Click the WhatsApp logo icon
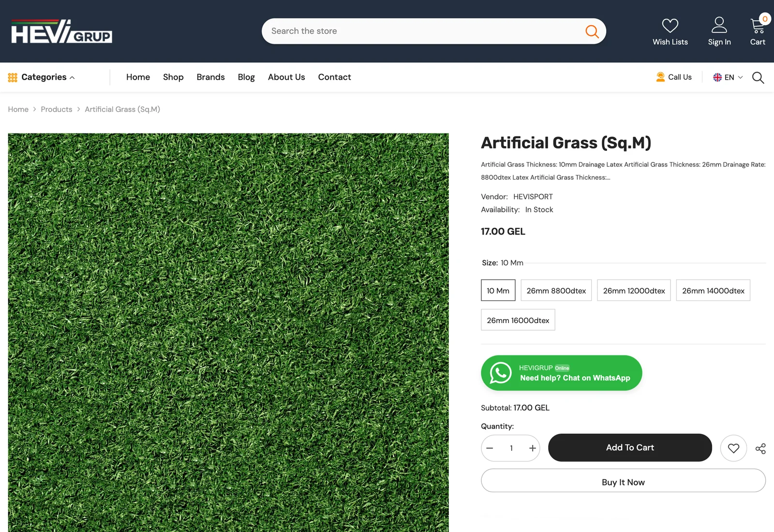The height and width of the screenshot is (532, 774). tap(501, 373)
